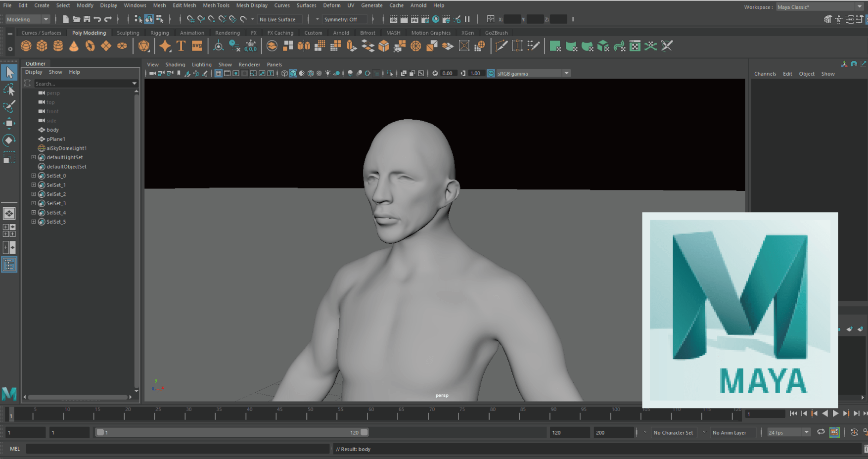The height and width of the screenshot is (459, 868).
Task: Click the playback range slider bar
Action: pos(232,432)
